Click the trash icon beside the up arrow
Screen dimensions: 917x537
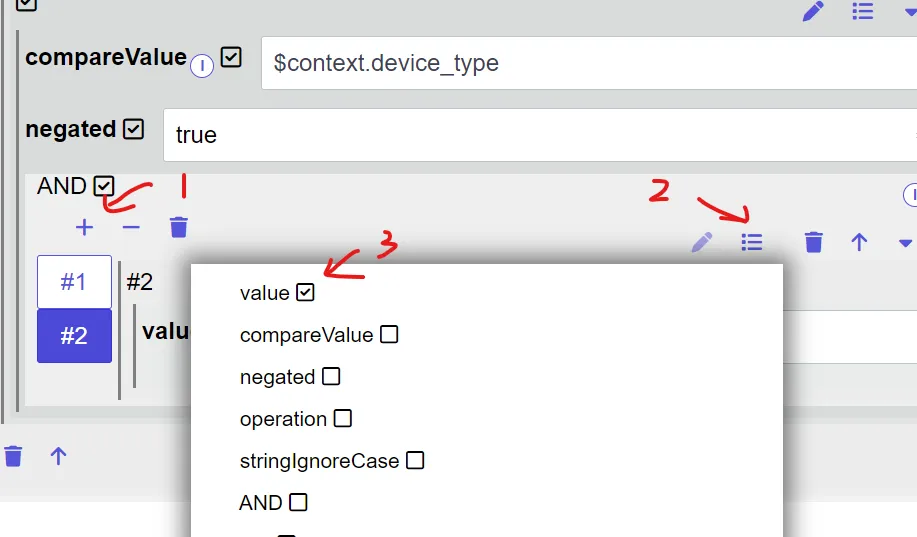[813, 242]
